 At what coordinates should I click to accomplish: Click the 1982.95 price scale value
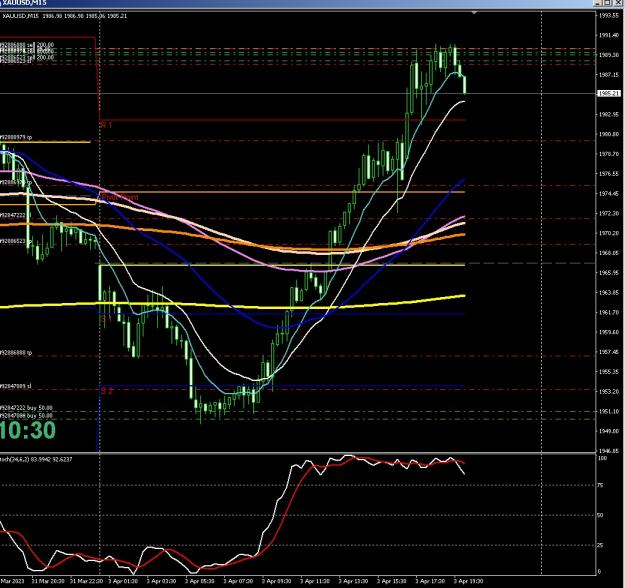click(608, 114)
